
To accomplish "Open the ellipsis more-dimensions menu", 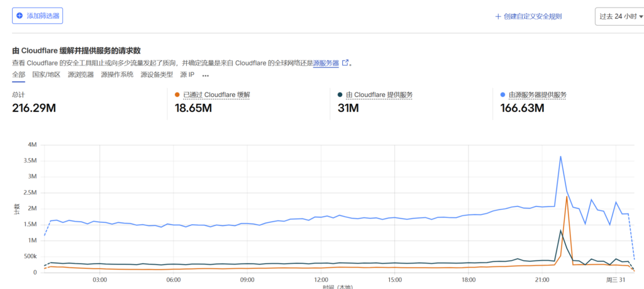I will (206, 75).
